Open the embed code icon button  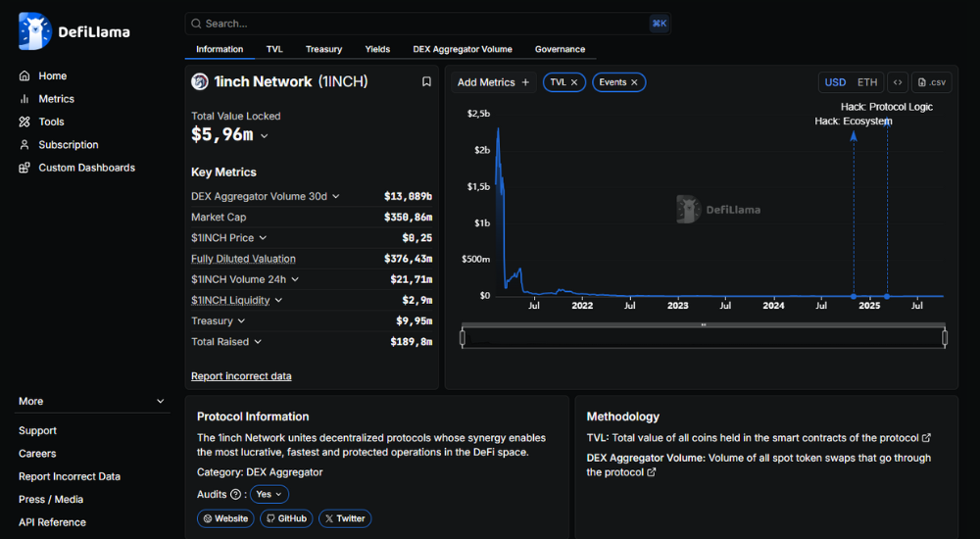click(897, 82)
